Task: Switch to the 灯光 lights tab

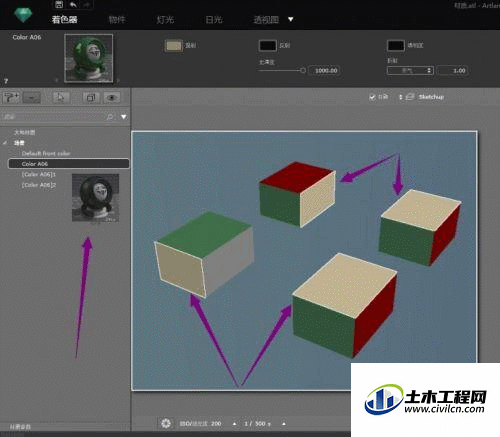Action: tap(165, 20)
